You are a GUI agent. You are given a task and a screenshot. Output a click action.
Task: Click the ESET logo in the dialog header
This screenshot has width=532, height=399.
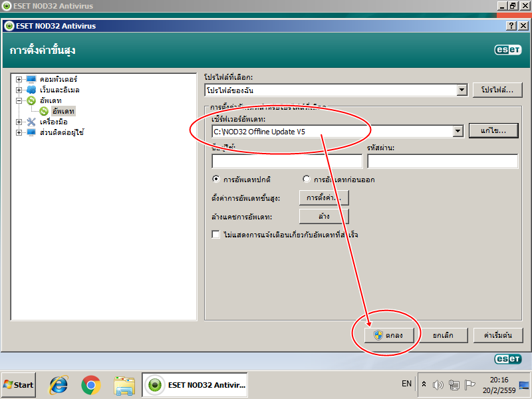(x=508, y=50)
